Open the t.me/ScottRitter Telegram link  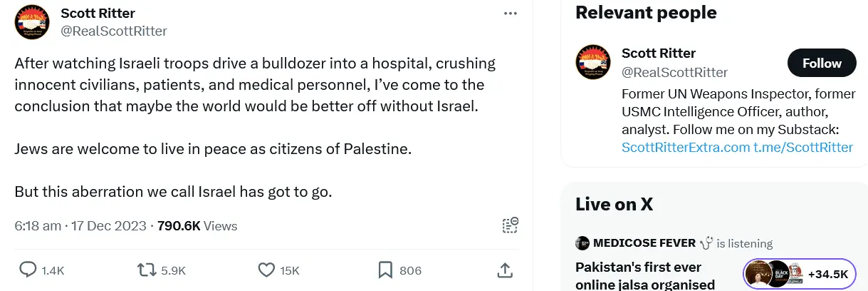pyautogui.click(x=803, y=148)
